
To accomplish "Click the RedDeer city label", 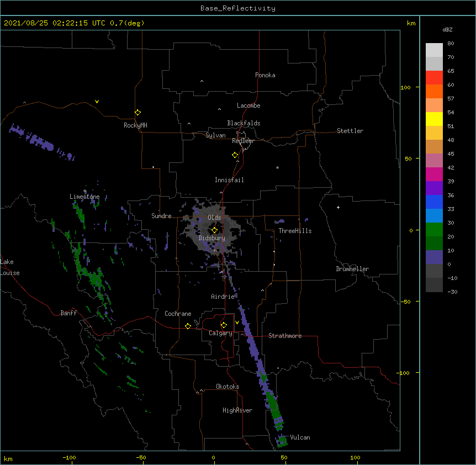I will tap(243, 141).
